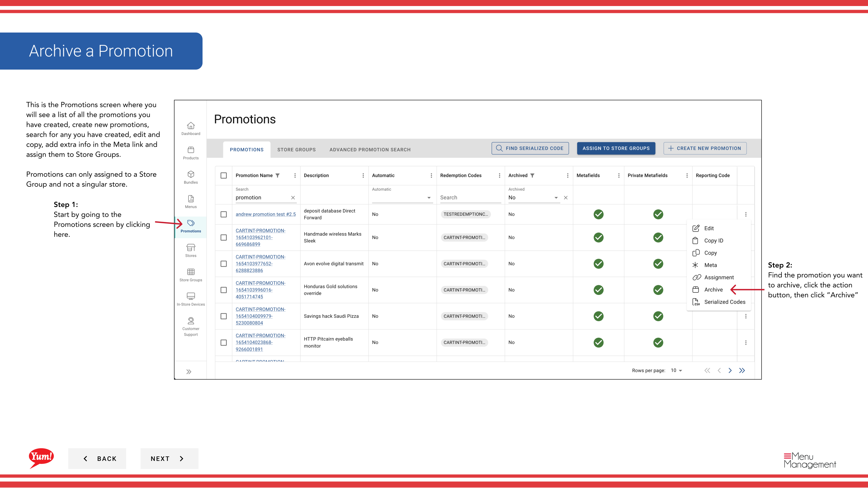Screen dimensions: 868x488
Task: Go to the previous table page
Action: coord(719,371)
